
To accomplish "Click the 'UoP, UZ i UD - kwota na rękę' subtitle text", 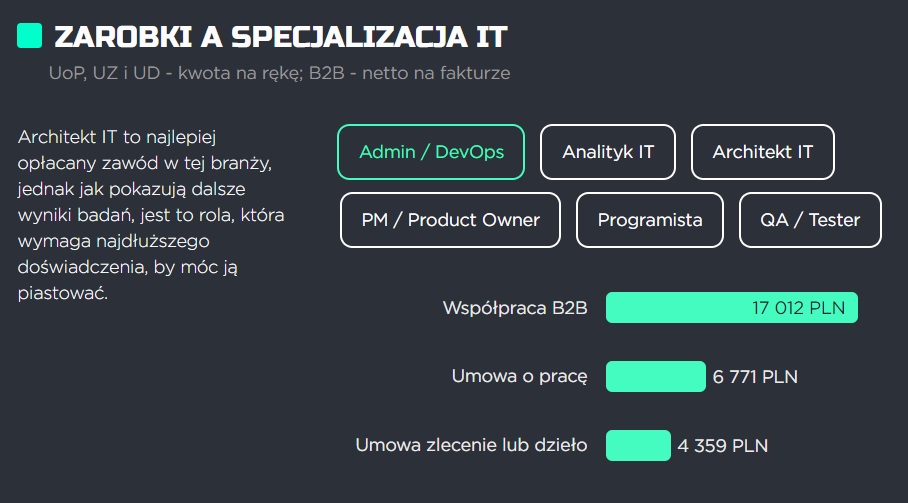I will [176, 74].
